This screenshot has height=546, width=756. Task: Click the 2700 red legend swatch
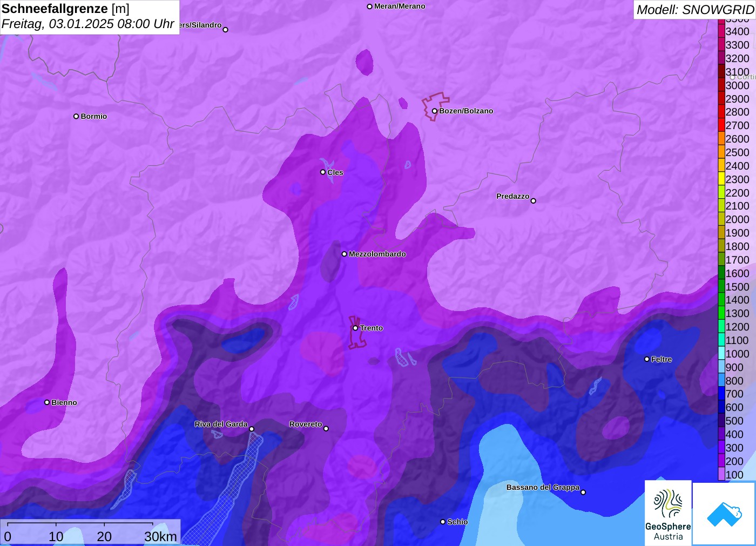[721, 125]
